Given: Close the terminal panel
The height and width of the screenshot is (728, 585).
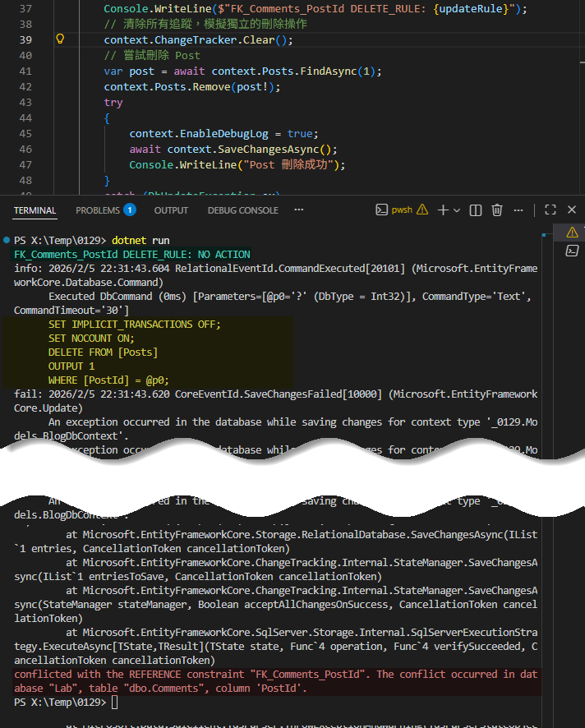Looking at the screenshot, I should click(572, 210).
